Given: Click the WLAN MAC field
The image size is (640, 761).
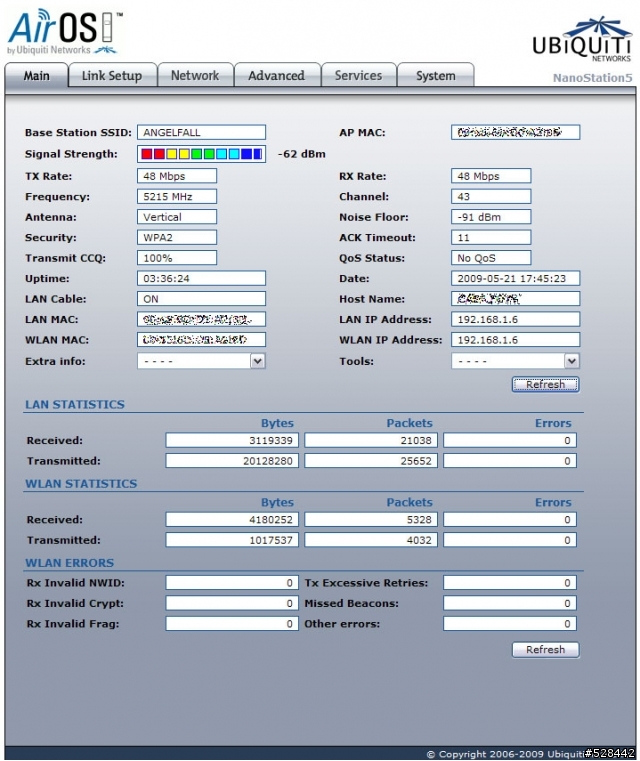Looking at the screenshot, I should [x=201, y=340].
